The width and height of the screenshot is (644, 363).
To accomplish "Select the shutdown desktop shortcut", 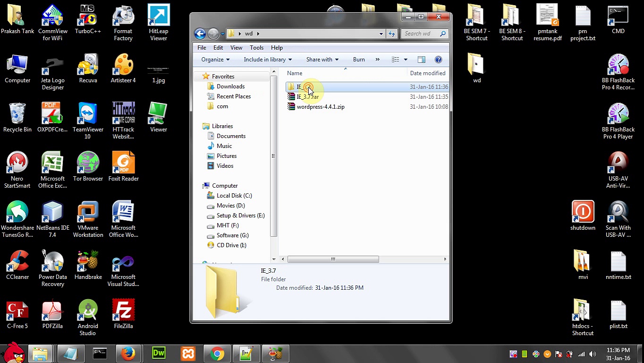I will coord(583,216).
